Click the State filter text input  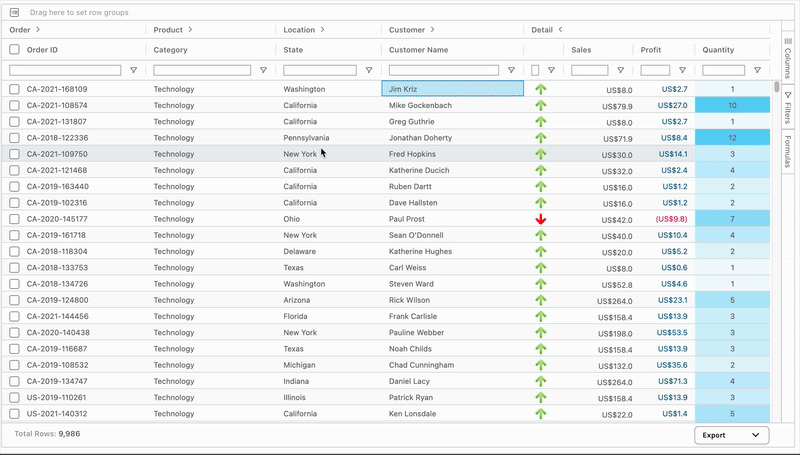(x=320, y=71)
